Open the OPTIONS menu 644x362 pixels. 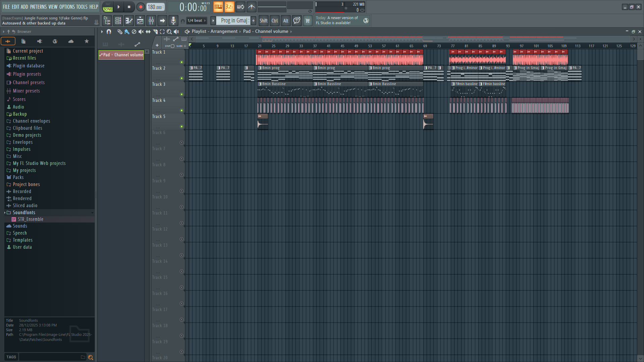pos(67,7)
